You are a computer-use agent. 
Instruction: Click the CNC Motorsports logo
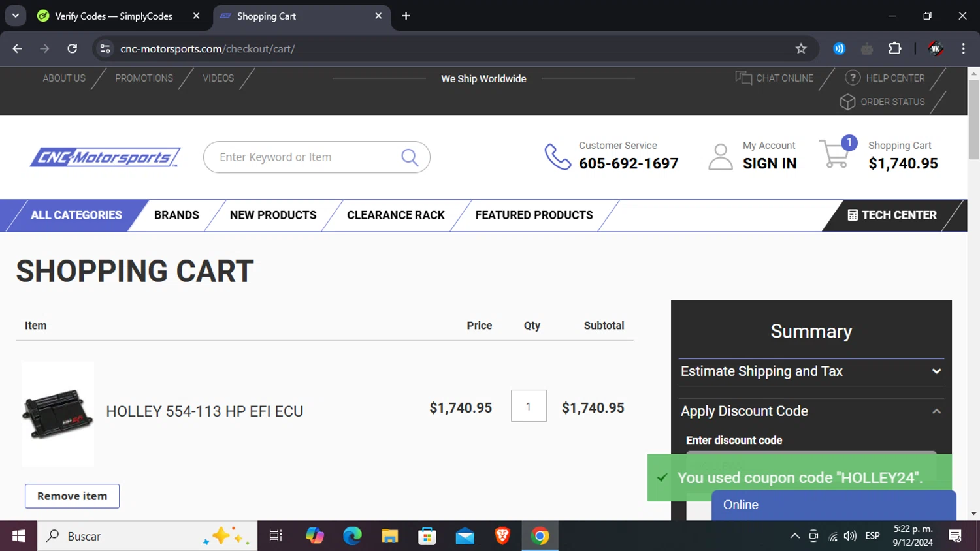click(105, 157)
